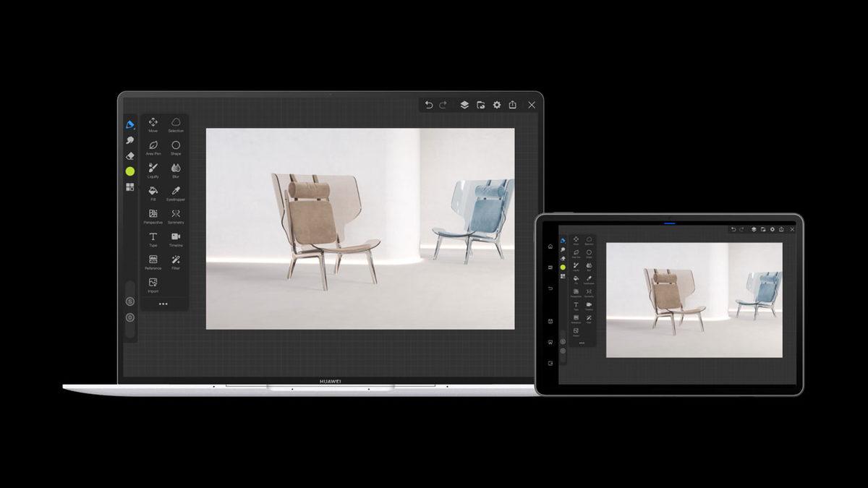The height and width of the screenshot is (488, 868).
Task: Select the Move tool
Action: (153, 124)
